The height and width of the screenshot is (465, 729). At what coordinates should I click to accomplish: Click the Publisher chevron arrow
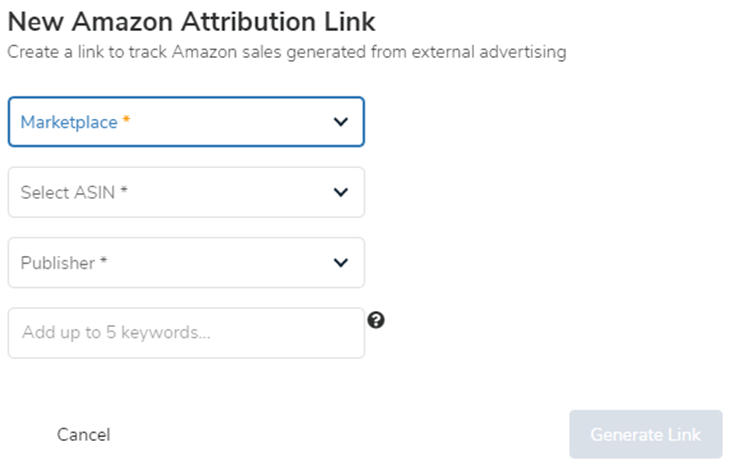tap(341, 263)
